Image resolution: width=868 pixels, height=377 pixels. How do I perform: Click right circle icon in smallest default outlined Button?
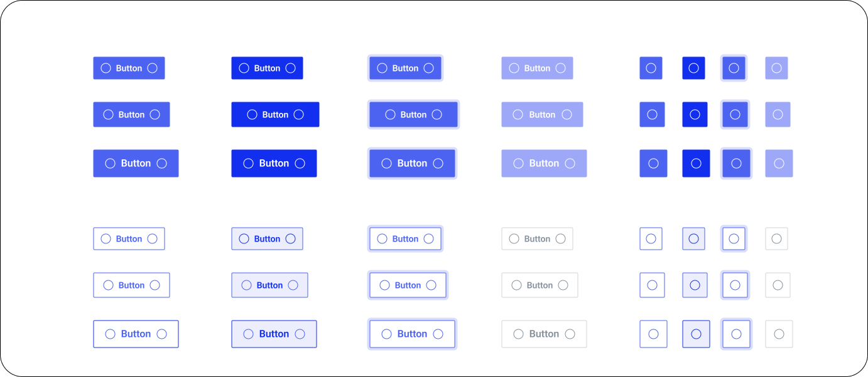point(152,239)
